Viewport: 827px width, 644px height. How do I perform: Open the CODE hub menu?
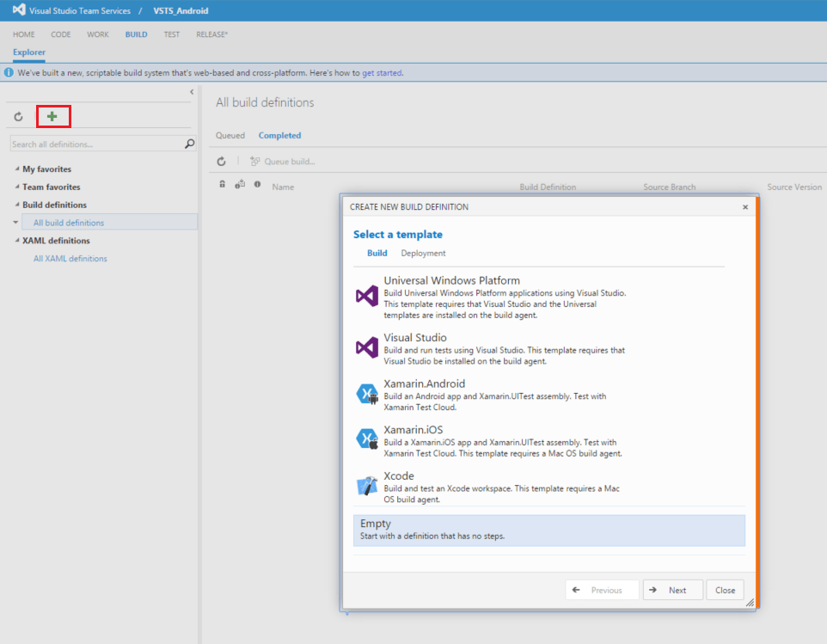61,34
